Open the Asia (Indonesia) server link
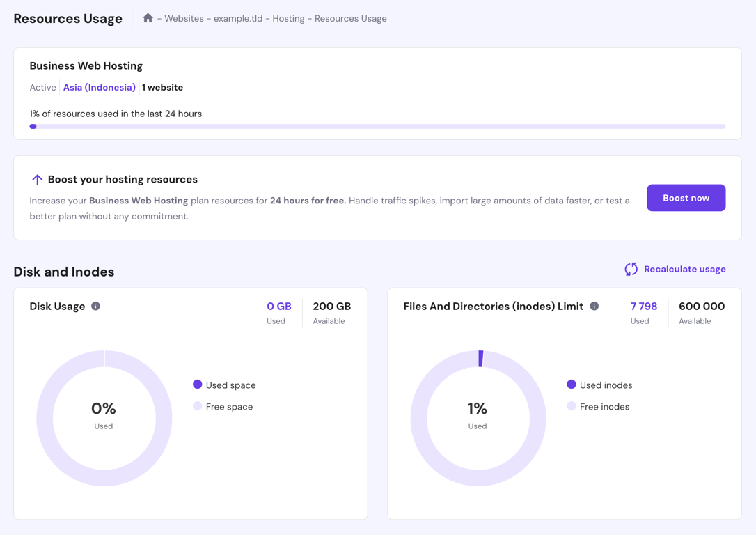Screen dimensions: 756x535 [100, 87]
